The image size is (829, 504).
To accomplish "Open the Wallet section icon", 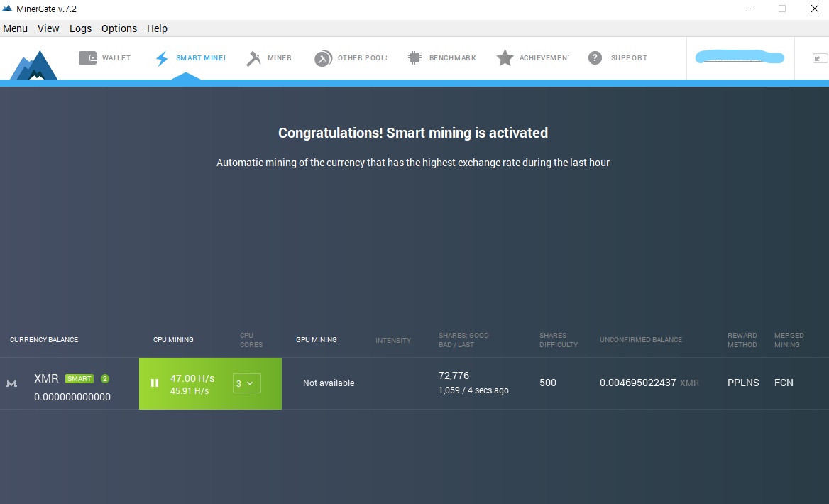I will point(88,57).
